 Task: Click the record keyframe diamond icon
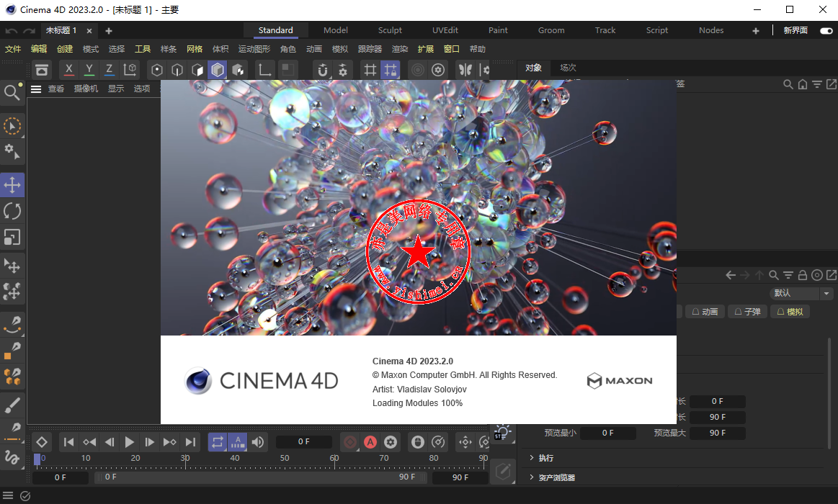pyautogui.click(x=42, y=442)
